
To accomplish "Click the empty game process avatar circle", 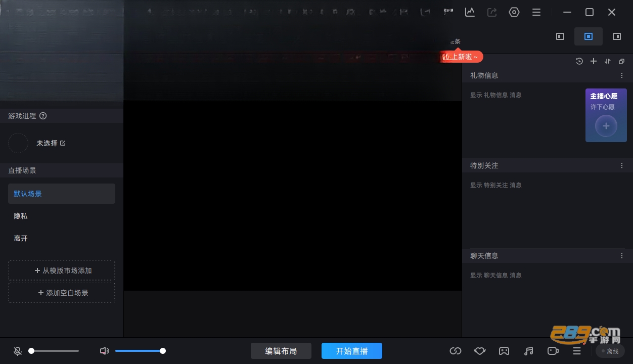I will pos(18,143).
